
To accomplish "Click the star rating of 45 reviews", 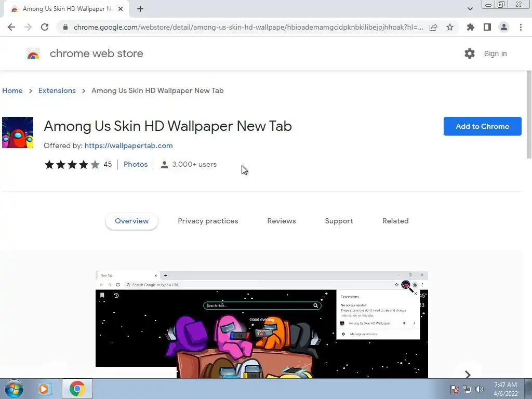I will (x=78, y=165).
